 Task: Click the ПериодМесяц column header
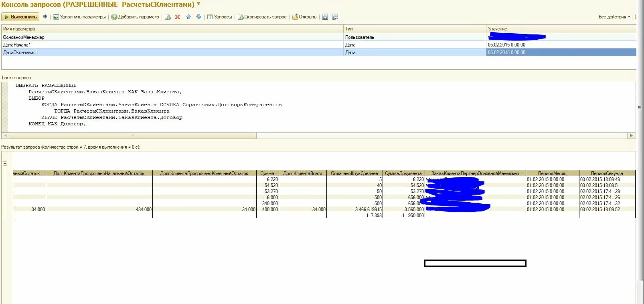(552, 173)
